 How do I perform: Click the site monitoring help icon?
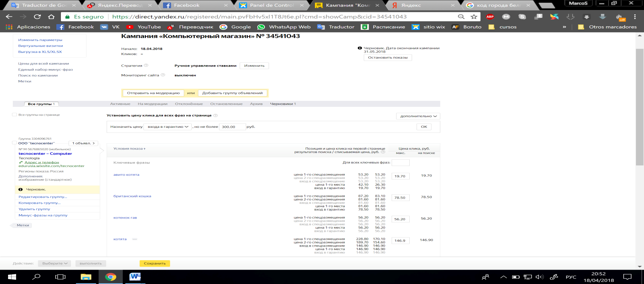[x=163, y=75]
